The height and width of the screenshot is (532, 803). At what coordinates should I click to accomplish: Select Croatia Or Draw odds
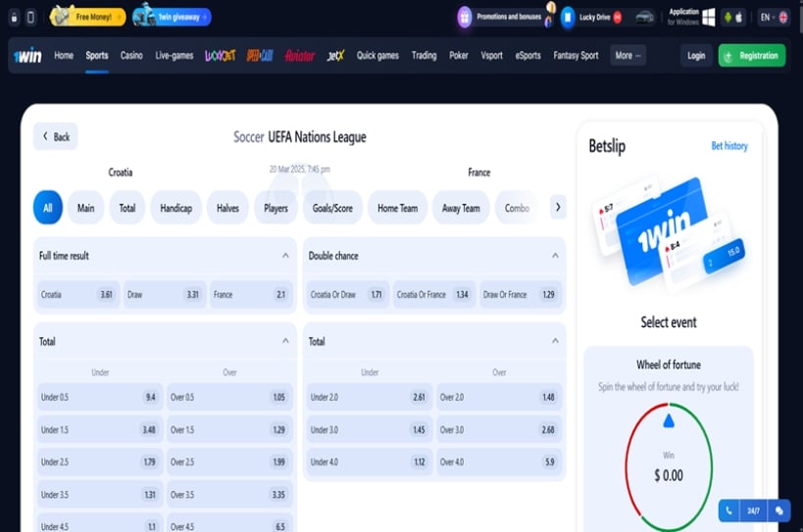pyautogui.click(x=348, y=295)
